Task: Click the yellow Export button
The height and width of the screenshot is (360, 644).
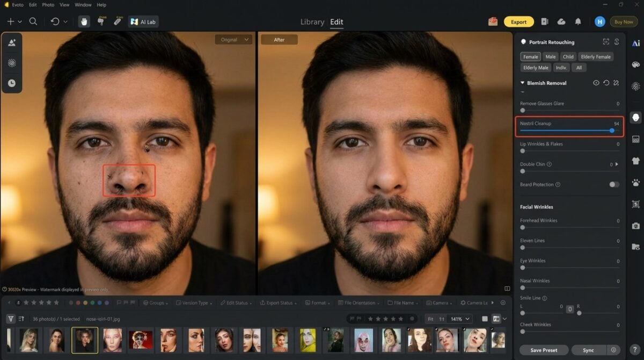Action: tap(518, 22)
